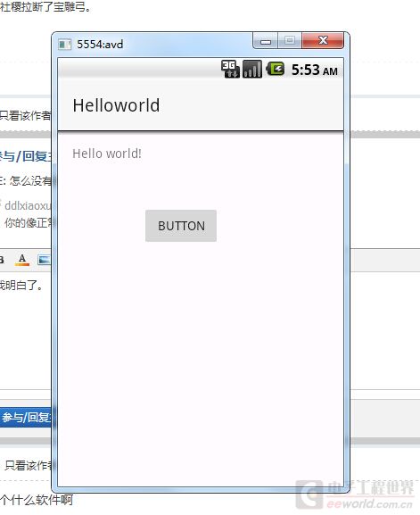This screenshot has width=420, height=515.
Task: Minimize the 5554:avd emulator window
Action: pos(266,41)
